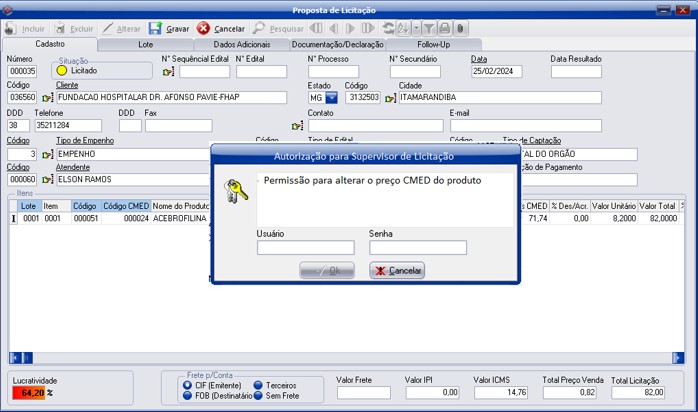The width and height of the screenshot is (698, 412).
Task: Click the N° Processo input field
Action: click(x=333, y=72)
